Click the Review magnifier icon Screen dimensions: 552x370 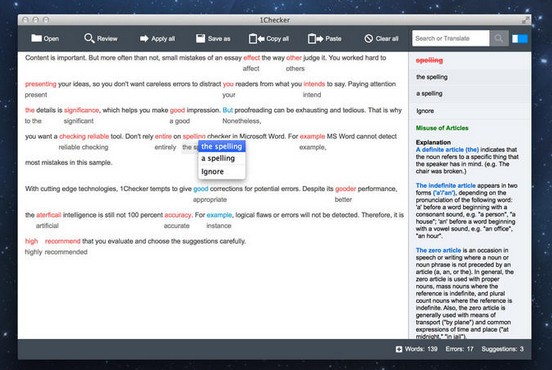point(89,38)
